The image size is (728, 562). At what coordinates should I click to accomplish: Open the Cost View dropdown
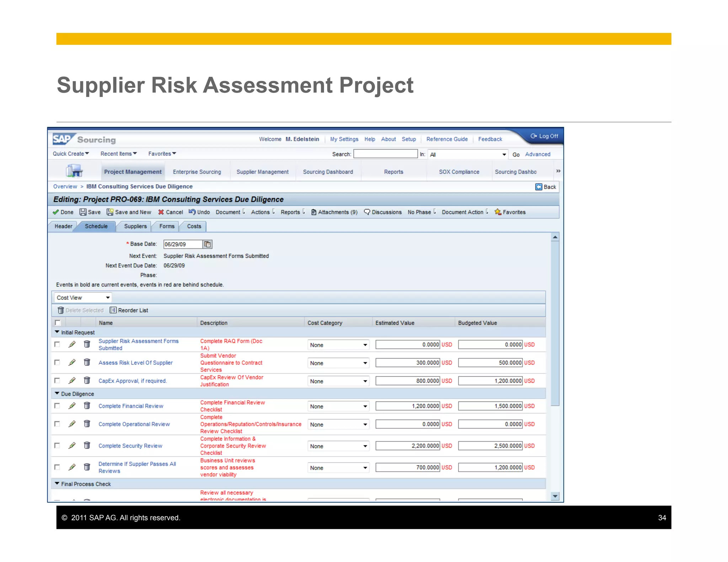click(83, 298)
